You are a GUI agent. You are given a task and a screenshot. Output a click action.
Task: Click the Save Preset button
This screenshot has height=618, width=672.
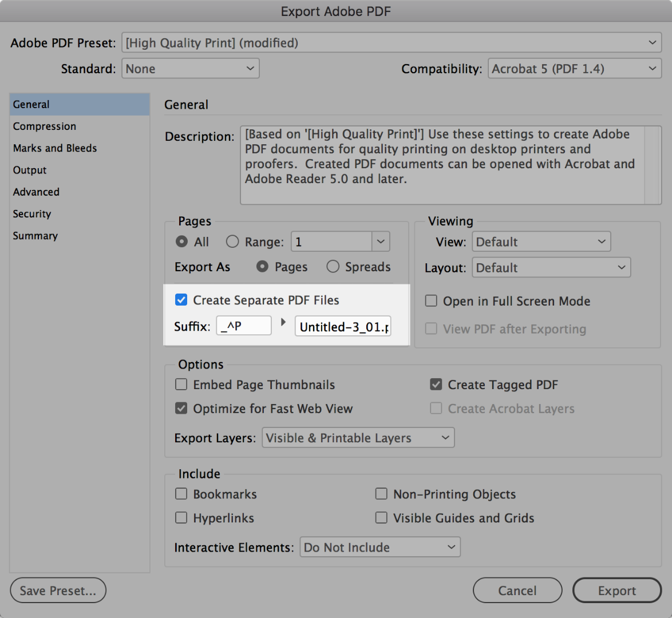tap(58, 590)
